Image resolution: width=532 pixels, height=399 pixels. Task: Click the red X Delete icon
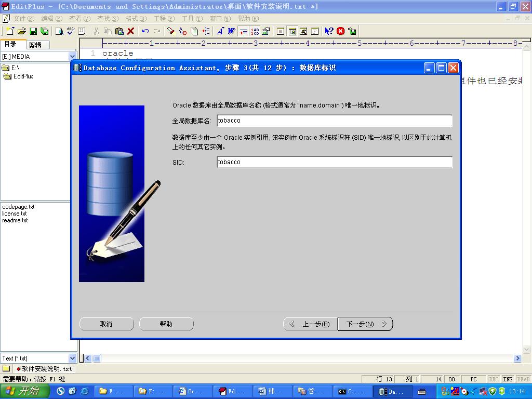(131, 31)
